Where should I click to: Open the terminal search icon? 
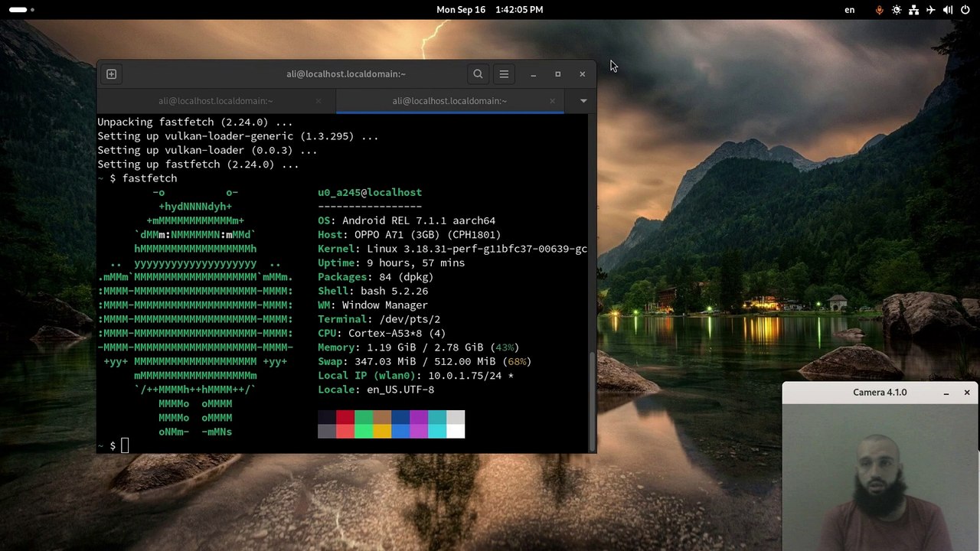(478, 74)
